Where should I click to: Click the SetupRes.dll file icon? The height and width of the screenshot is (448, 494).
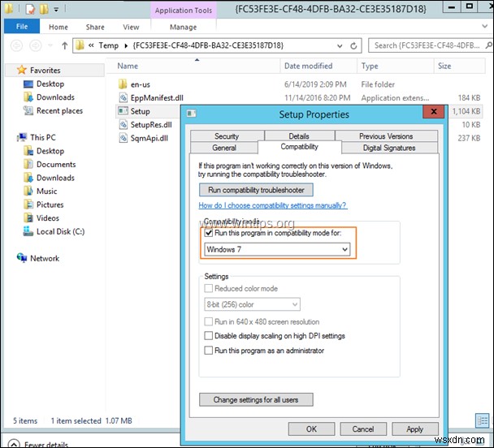click(123, 125)
